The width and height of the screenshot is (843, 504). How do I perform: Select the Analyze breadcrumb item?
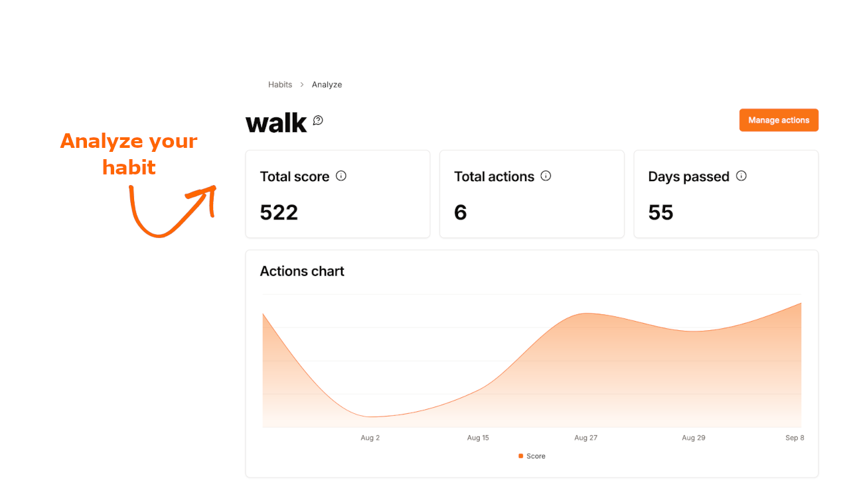[327, 85]
